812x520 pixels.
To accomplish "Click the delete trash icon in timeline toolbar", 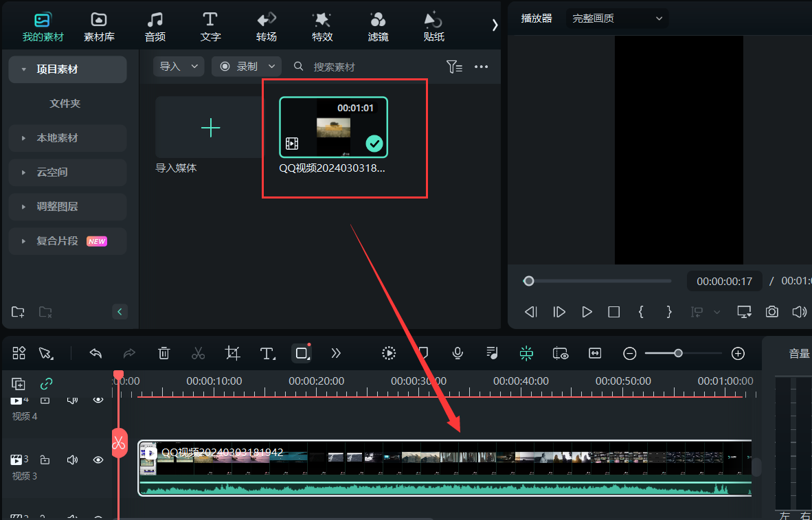I will pos(163,353).
